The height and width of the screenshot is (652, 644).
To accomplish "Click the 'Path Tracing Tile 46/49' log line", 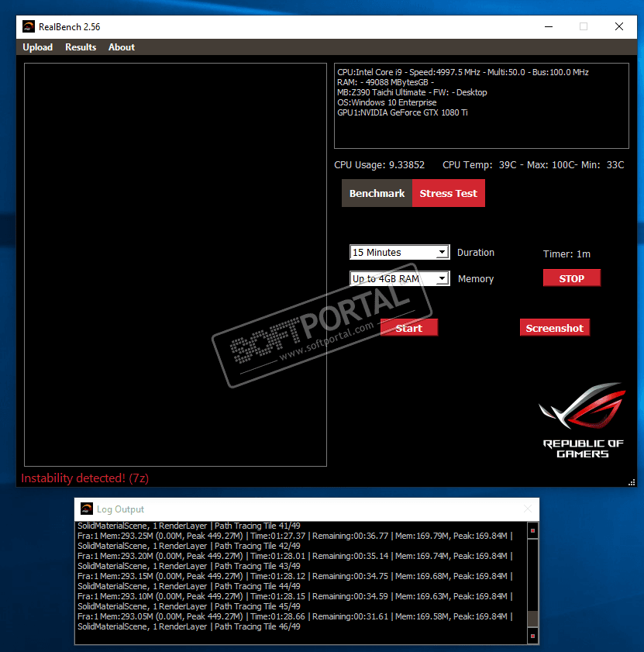I will [x=189, y=626].
